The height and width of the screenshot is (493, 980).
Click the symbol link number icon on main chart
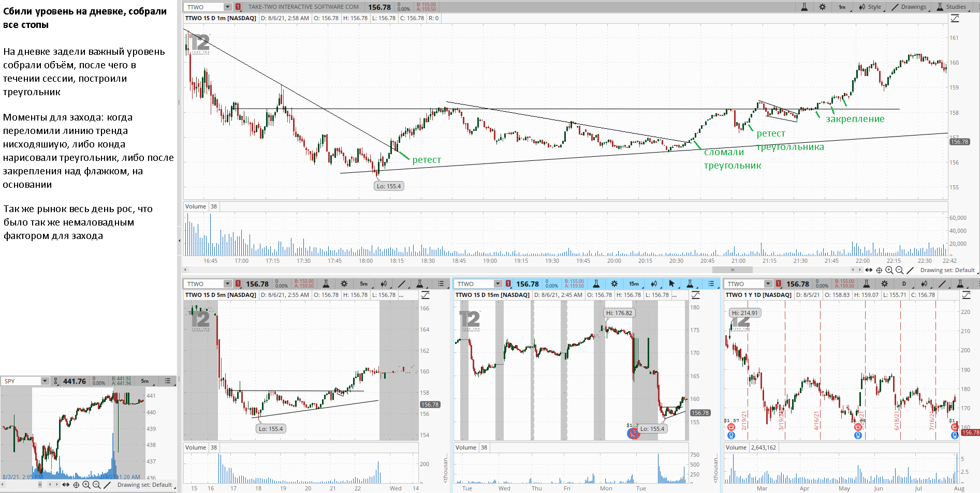[238, 7]
